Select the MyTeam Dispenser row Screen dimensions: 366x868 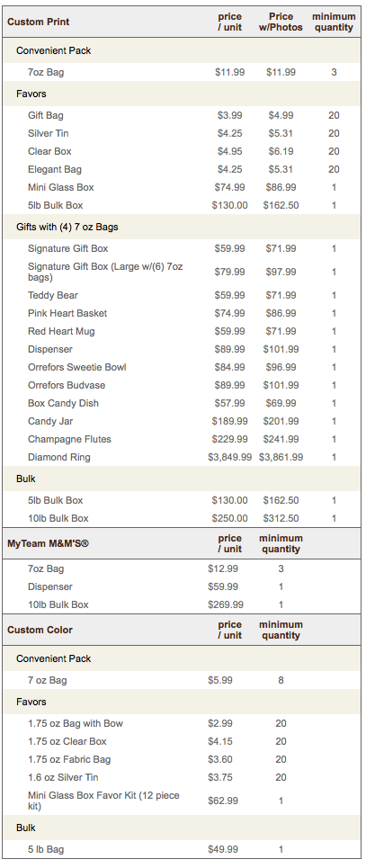183,586
